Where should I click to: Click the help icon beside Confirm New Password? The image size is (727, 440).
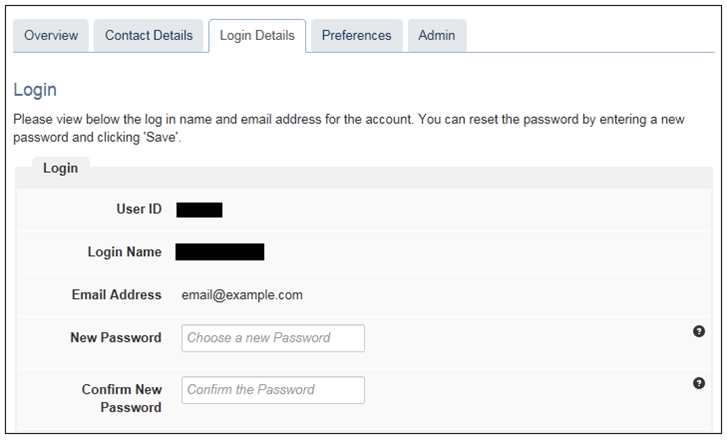[699, 383]
